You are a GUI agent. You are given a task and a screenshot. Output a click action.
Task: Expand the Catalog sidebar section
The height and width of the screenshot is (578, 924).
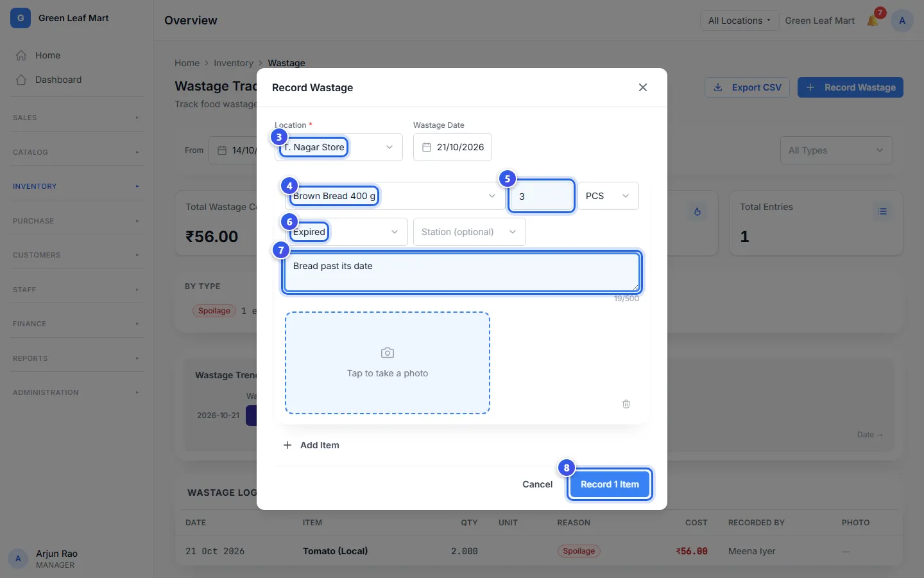pyautogui.click(x=77, y=152)
